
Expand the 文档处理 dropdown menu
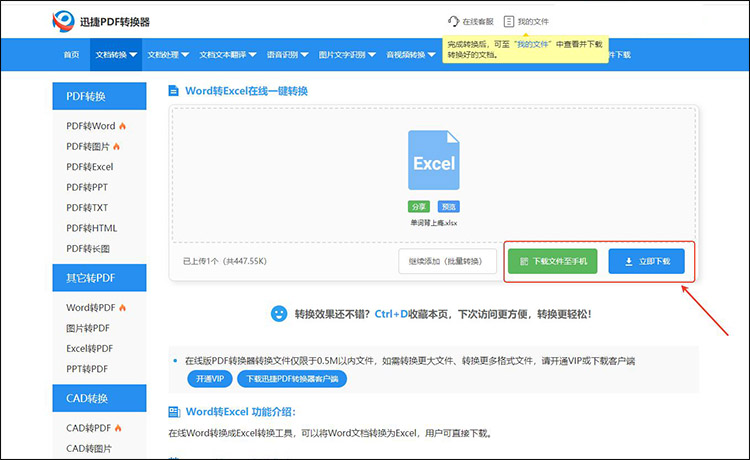point(168,55)
